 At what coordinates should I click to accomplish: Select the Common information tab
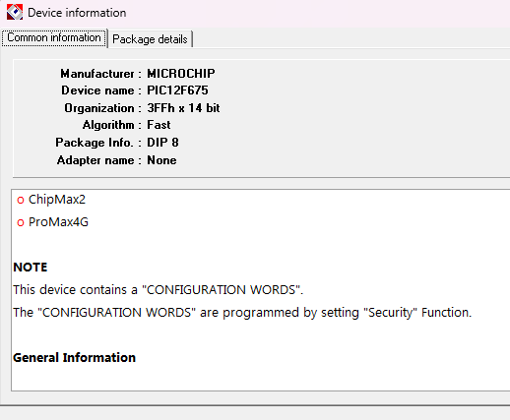[54, 37]
